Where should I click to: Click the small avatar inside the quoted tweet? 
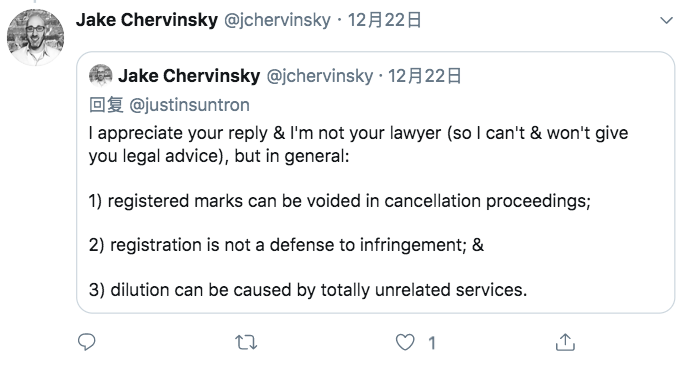(x=101, y=76)
